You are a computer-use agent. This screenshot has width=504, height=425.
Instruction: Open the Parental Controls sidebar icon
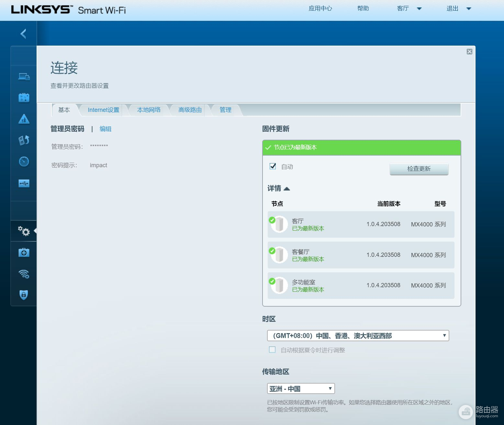tap(24, 119)
